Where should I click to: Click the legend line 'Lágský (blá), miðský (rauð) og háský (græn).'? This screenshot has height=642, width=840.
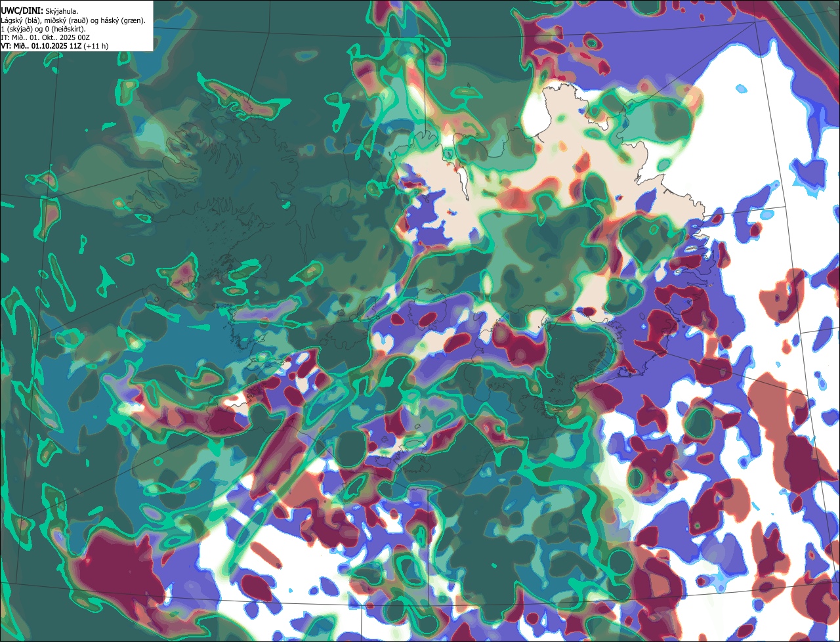(73, 20)
